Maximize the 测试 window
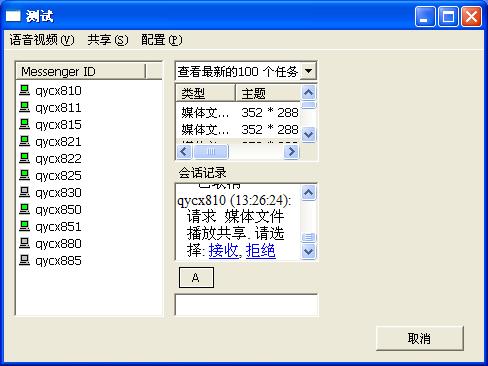This screenshot has width=488, height=366. (448, 16)
